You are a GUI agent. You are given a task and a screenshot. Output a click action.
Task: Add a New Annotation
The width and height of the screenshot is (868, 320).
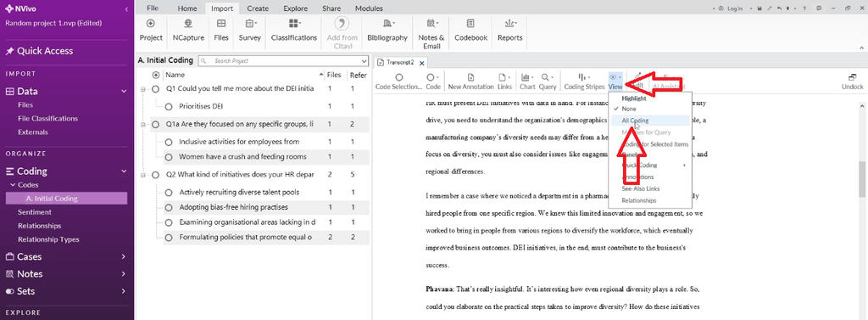click(x=470, y=81)
